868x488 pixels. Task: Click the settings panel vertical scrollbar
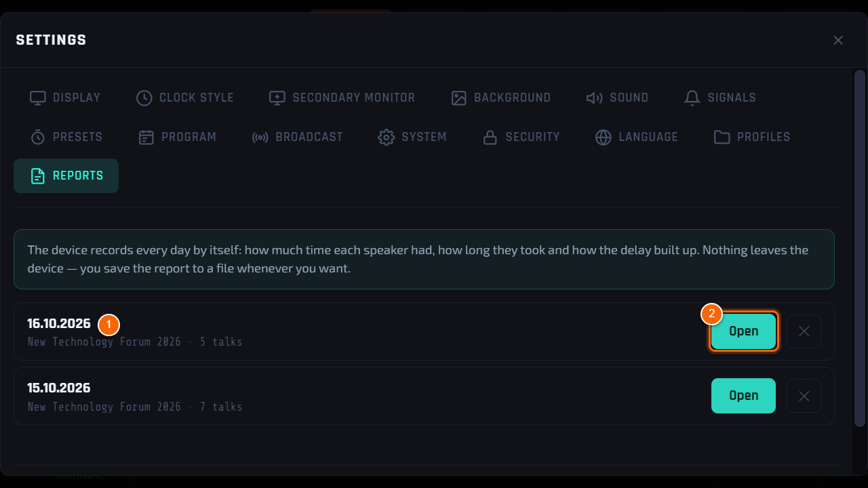[x=859, y=248]
